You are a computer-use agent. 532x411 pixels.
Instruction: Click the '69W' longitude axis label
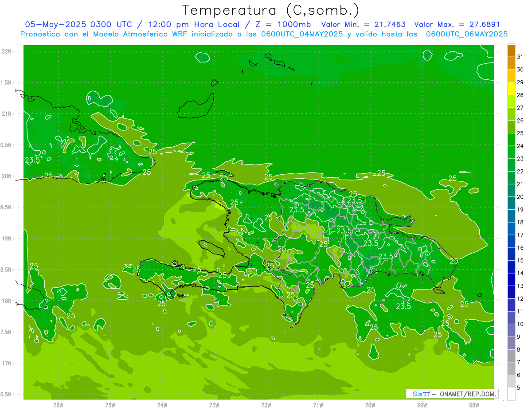[x=422, y=405]
